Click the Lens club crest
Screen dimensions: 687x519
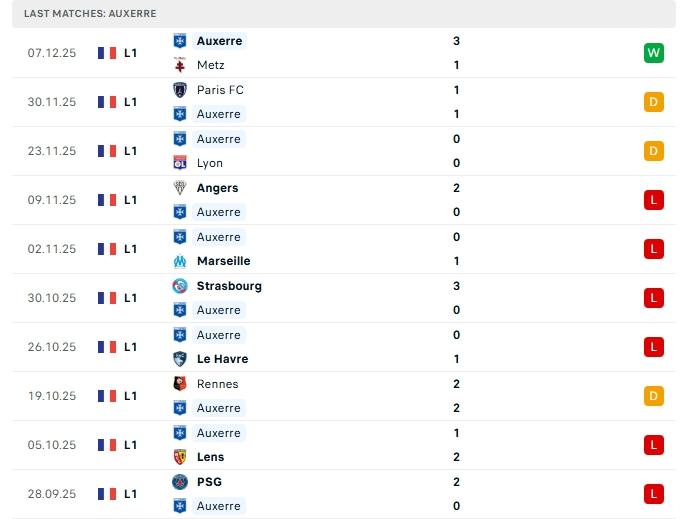pos(180,457)
